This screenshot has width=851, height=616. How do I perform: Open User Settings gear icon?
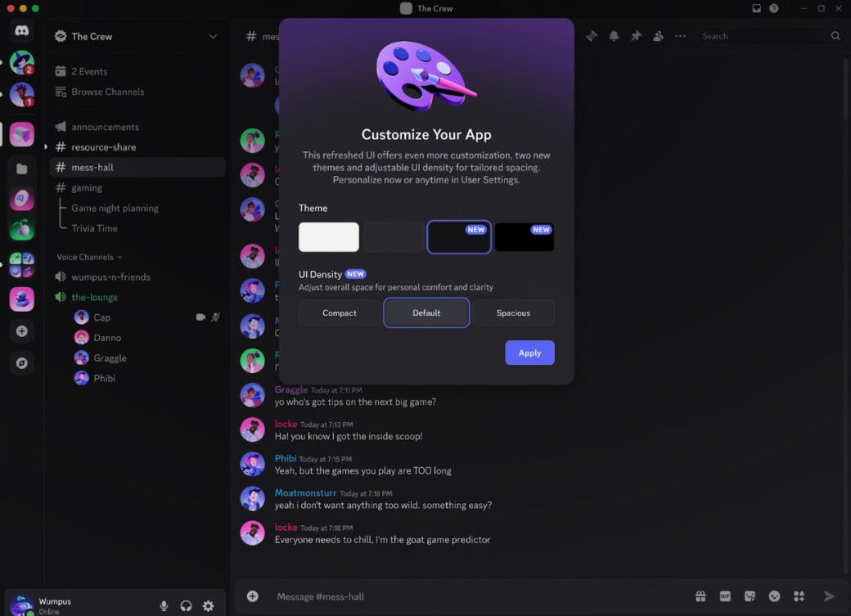pyautogui.click(x=208, y=606)
